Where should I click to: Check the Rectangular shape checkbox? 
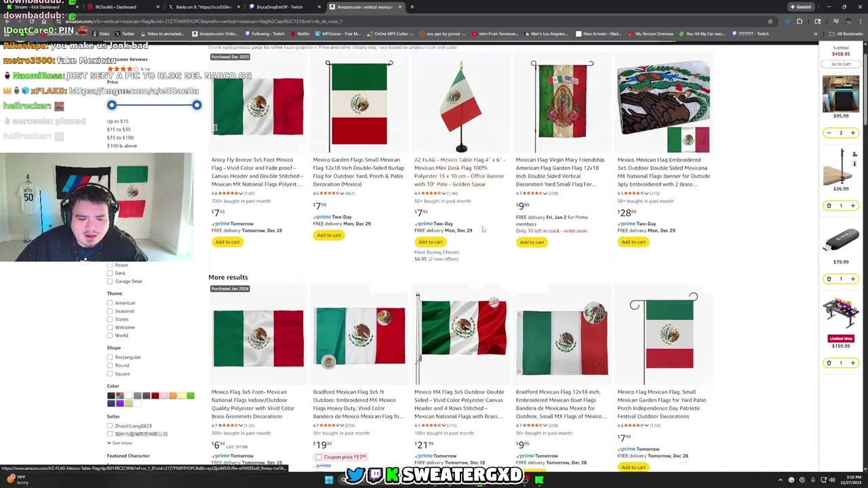(x=110, y=357)
